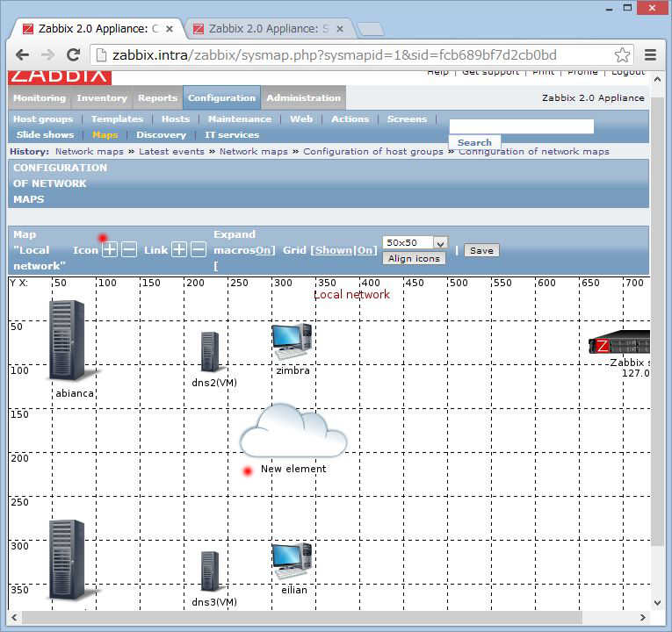Screen dimensions: 672x632
Task: Close the second Zabbix browser tab
Action: coord(340,29)
